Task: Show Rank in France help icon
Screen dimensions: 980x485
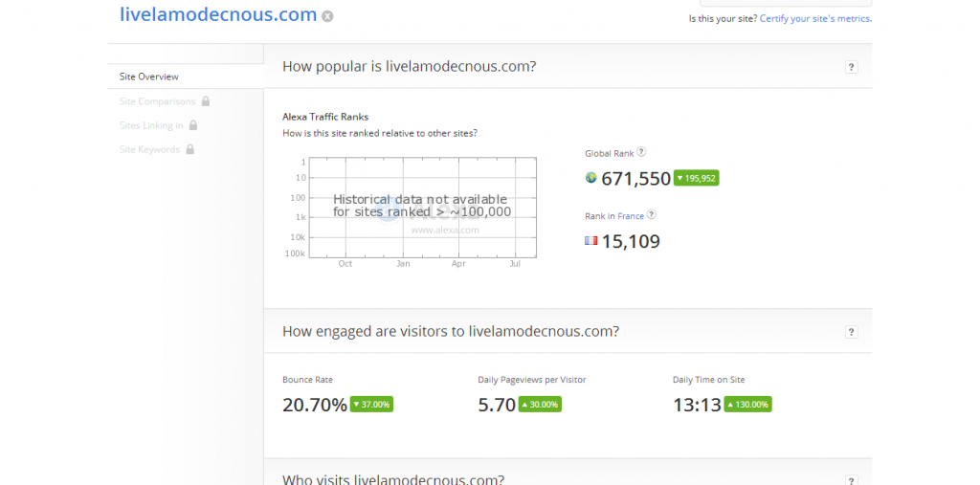Action: click(651, 214)
